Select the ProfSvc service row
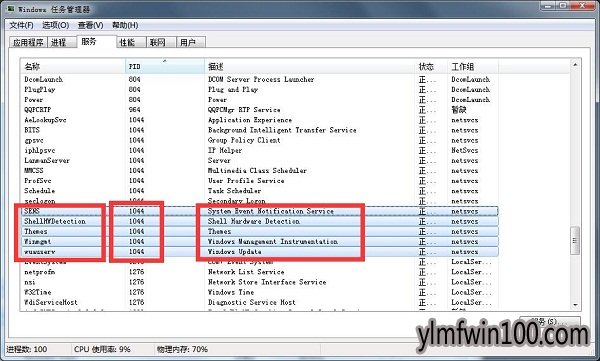This screenshot has height=361, width=600. tap(259, 181)
